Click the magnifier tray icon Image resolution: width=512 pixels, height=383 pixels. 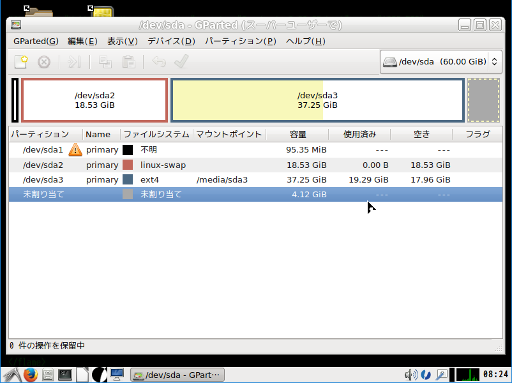442,375
